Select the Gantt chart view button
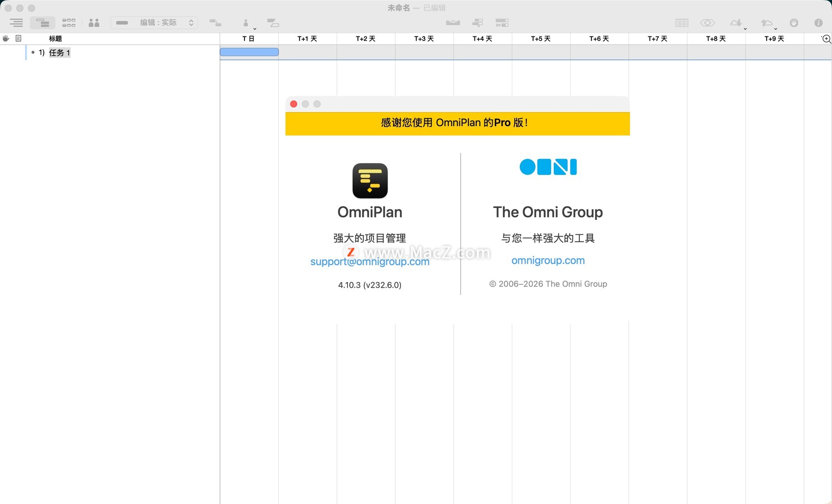The width and height of the screenshot is (832, 504). coord(42,23)
